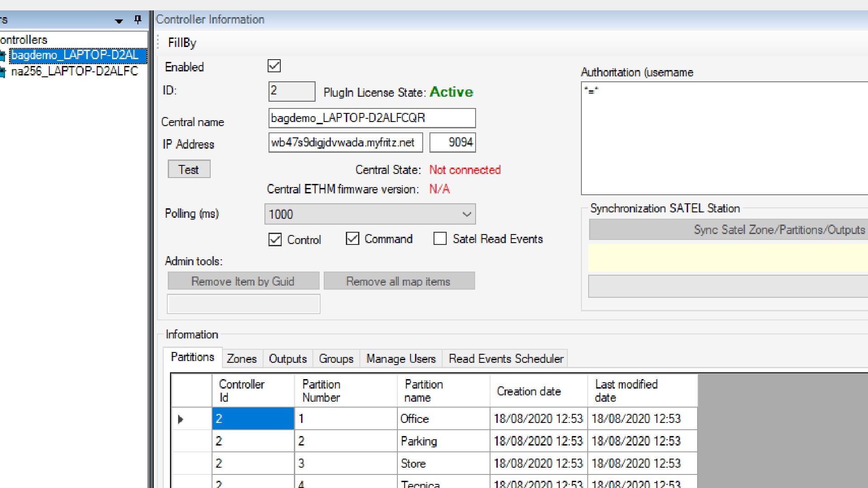
Task: Click the Central name input field
Action: pos(372,118)
